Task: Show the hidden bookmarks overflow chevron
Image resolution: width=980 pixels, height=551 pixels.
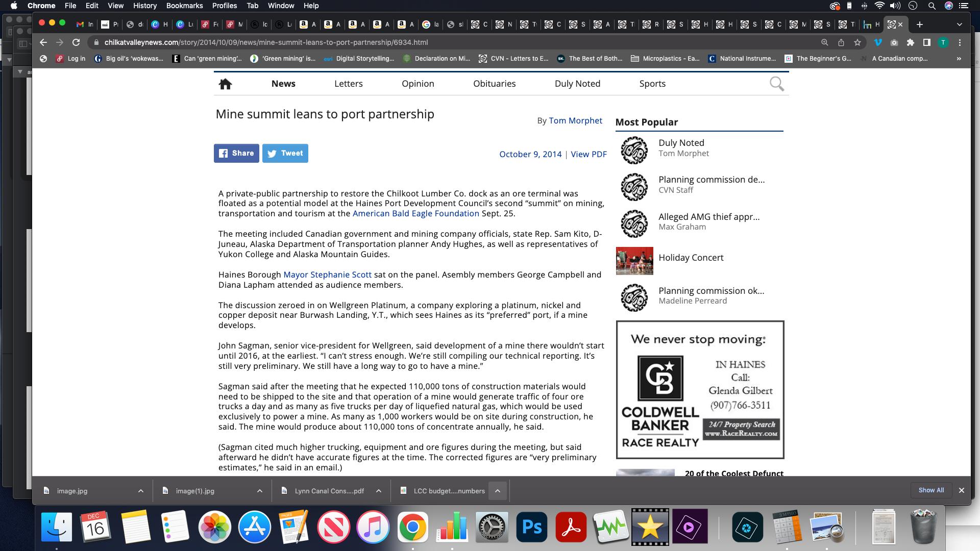Action: click(x=959, y=59)
